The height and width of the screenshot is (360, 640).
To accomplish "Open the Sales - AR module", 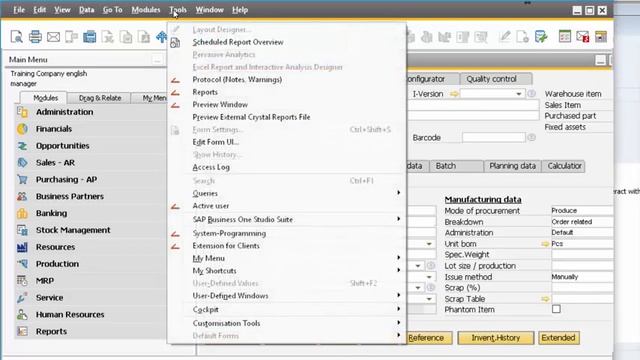I will point(55,163).
